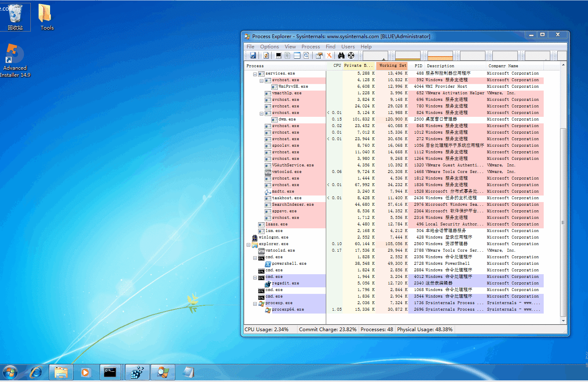Select the spoolsv.exe row
Image resolution: width=588 pixels, height=382 pixels.
[394, 146]
